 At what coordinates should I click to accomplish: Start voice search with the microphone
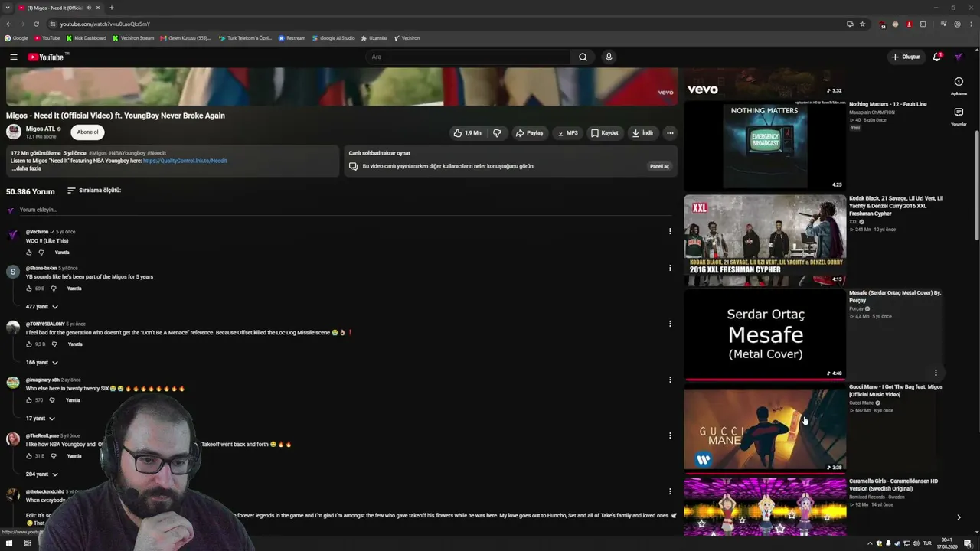[x=609, y=57]
